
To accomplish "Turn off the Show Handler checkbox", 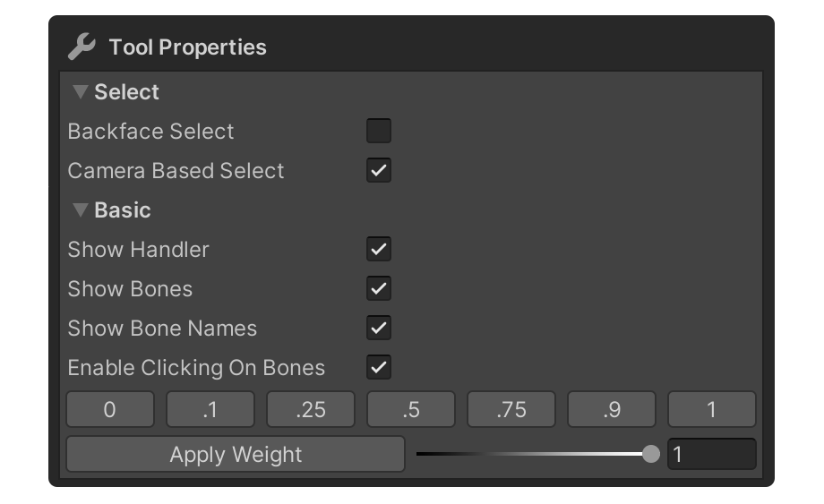I will pos(379,250).
